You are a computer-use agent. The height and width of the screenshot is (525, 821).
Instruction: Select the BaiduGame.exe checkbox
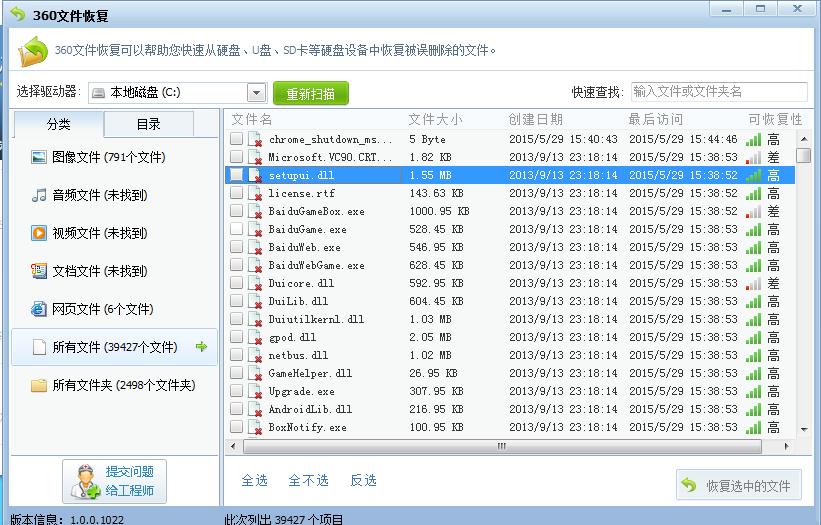(237, 229)
